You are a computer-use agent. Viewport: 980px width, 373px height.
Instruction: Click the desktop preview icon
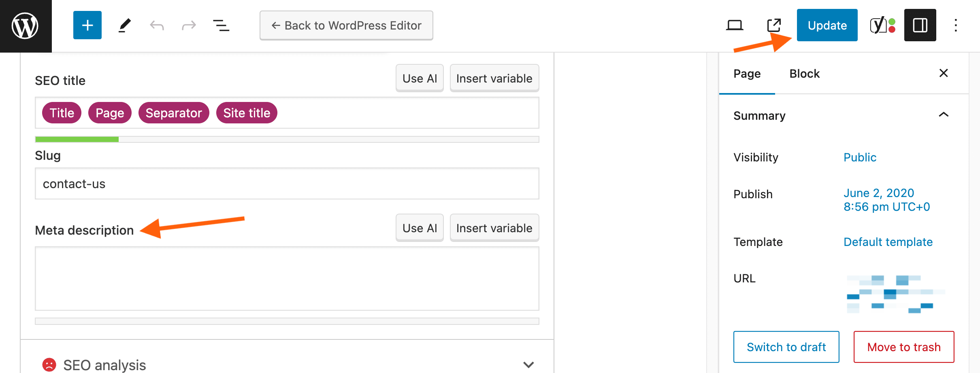tap(735, 25)
